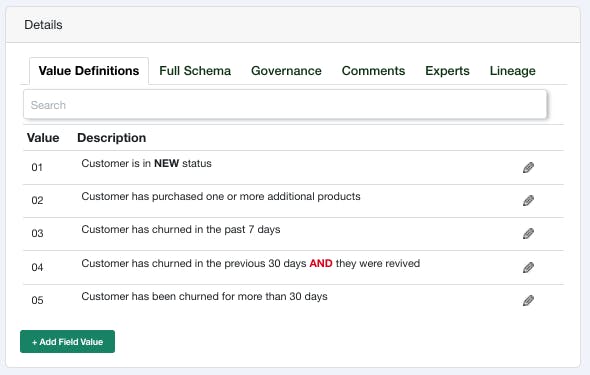Select value cell 03
Image resolution: width=590 pixels, height=375 pixels.
(x=37, y=234)
